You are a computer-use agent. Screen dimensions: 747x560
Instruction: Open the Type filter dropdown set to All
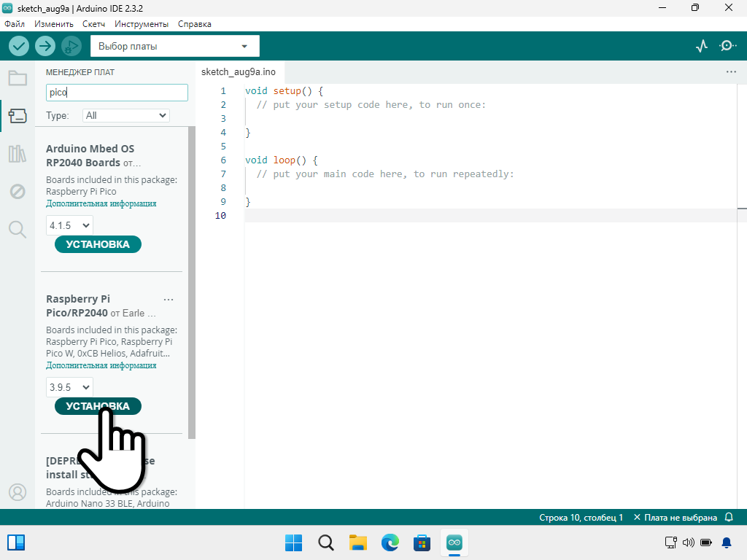coord(126,115)
